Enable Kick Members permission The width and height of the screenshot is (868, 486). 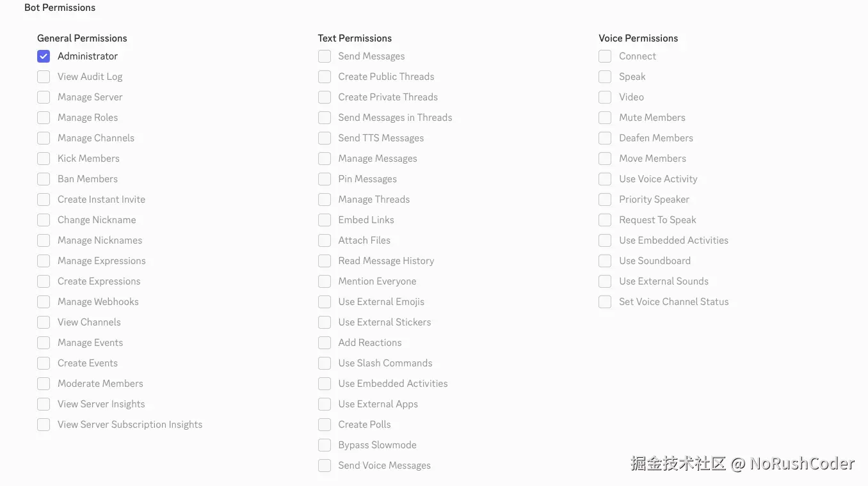point(44,159)
